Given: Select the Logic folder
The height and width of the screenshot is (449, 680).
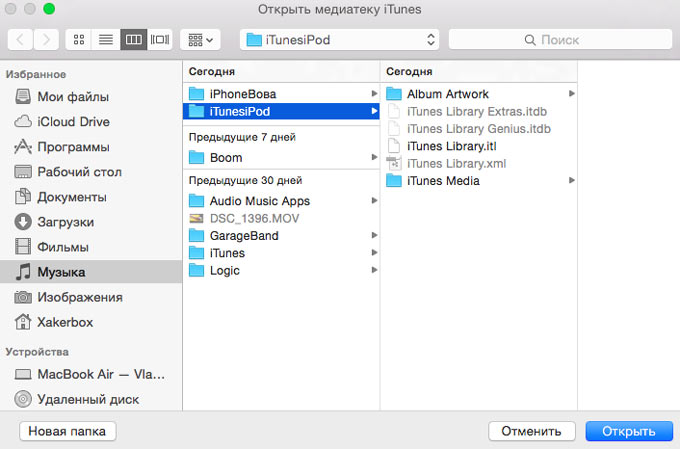Looking at the screenshot, I should click(281, 270).
